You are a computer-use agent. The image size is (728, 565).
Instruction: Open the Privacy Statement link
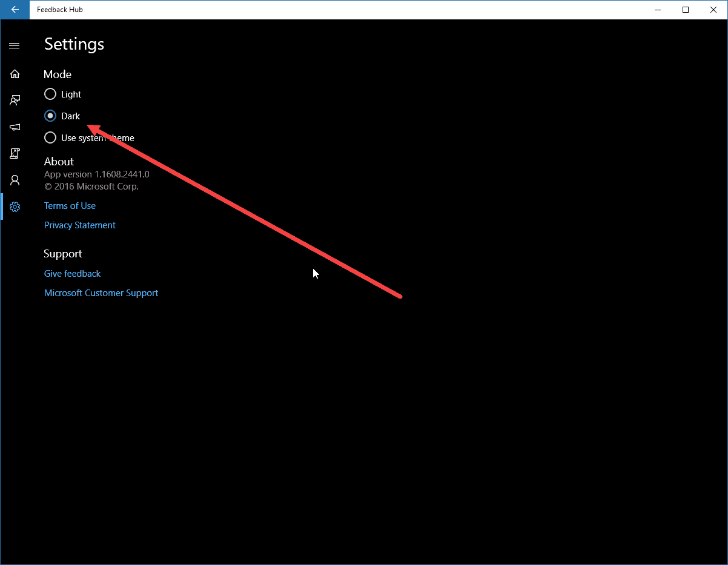[80, 225]
